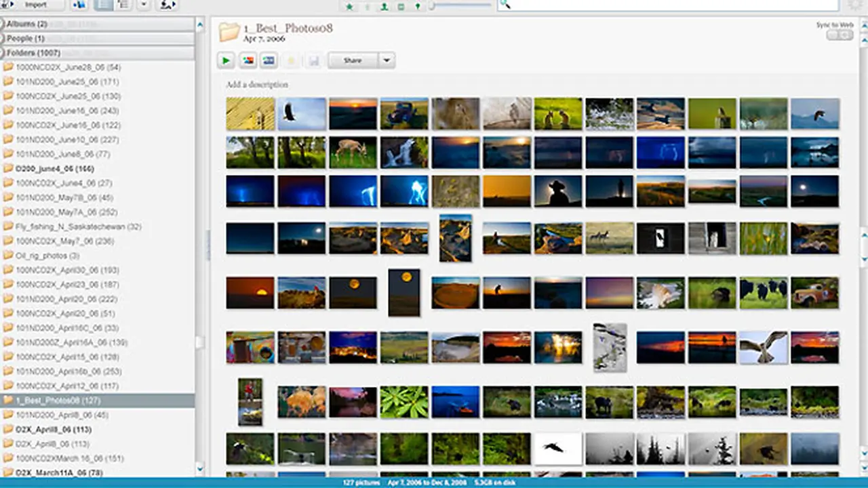Collapse the Folders (1007) section
Viewport: 868px width, 488px height.
(98, 53)
